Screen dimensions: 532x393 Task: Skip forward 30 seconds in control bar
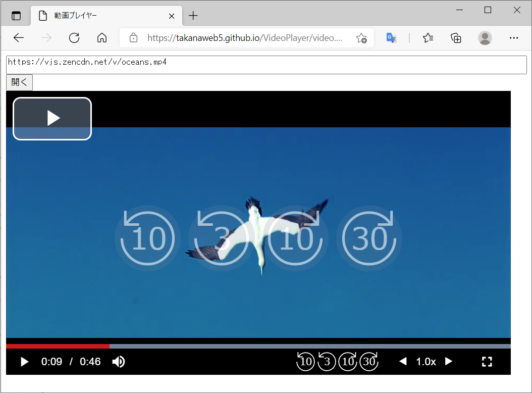point(369,362)
